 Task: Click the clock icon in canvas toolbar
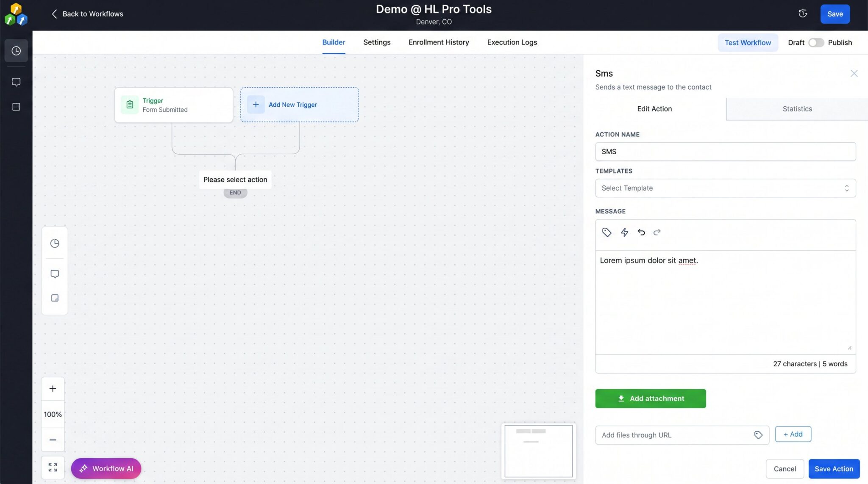coord(55,243)
